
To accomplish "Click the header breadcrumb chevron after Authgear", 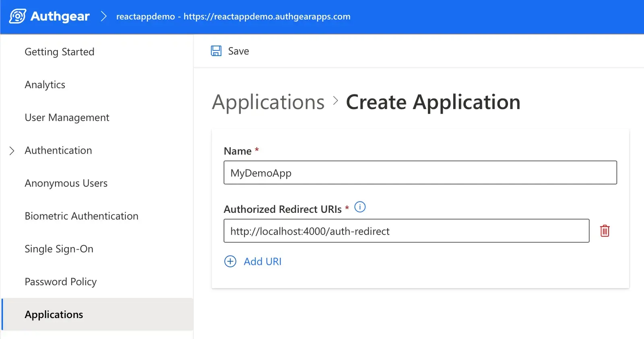I will point(104,16).
